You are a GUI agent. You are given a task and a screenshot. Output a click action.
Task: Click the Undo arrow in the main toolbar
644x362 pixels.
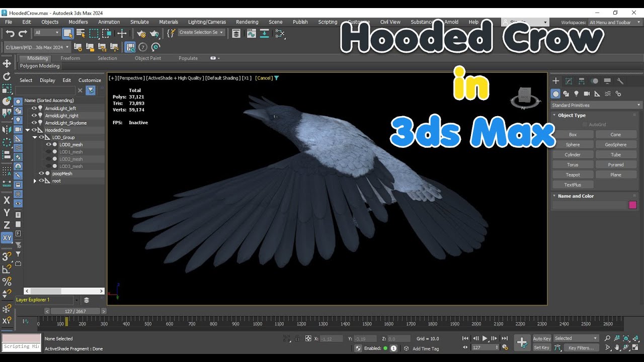tap(10, 33)
